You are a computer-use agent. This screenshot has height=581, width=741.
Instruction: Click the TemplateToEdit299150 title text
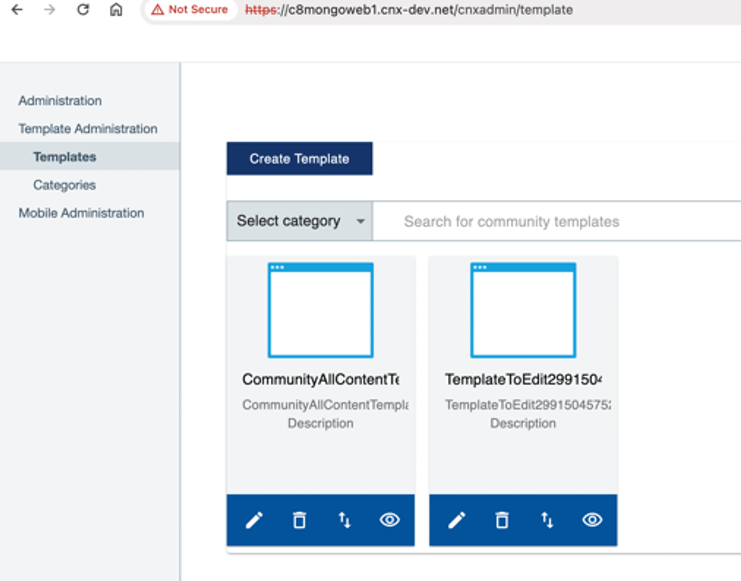[x=523, y=380]
